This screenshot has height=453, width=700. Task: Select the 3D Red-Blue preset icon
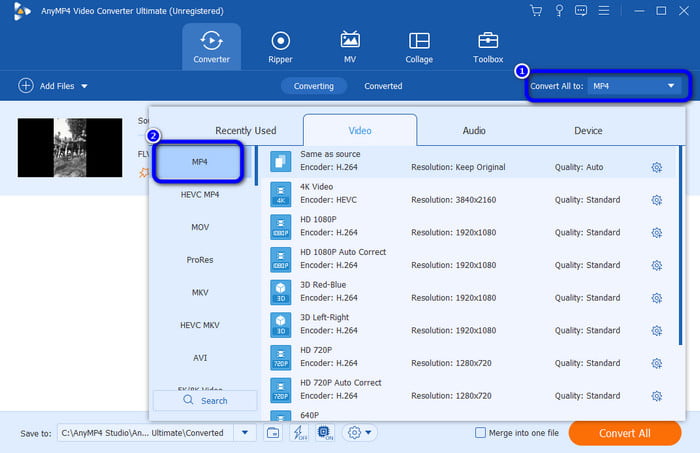[281, 292]
